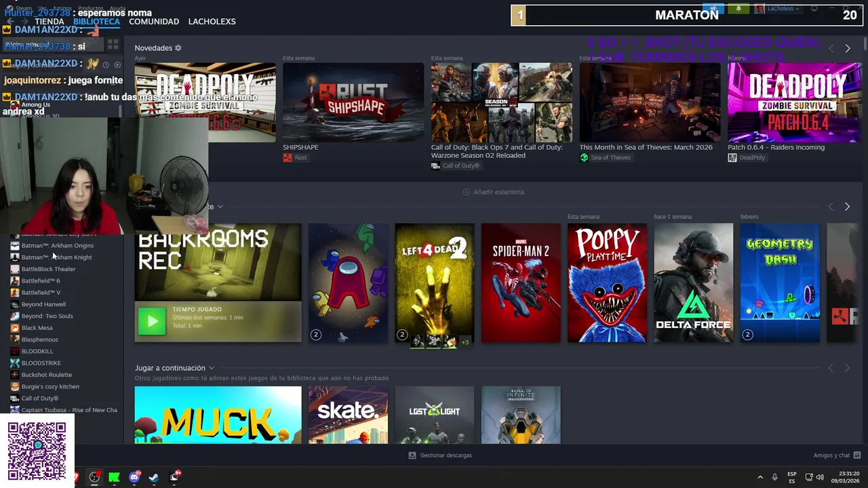Open the Novedades settings gear

178,48
